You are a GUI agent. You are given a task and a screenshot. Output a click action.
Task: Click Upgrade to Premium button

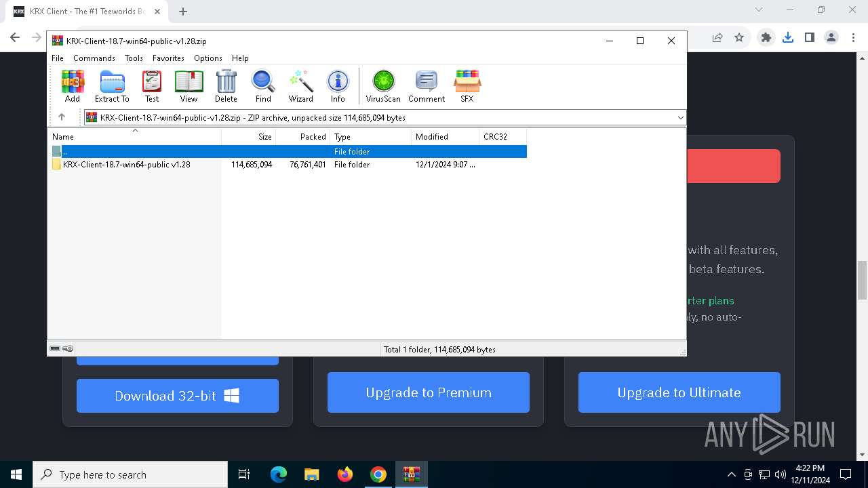429,392
